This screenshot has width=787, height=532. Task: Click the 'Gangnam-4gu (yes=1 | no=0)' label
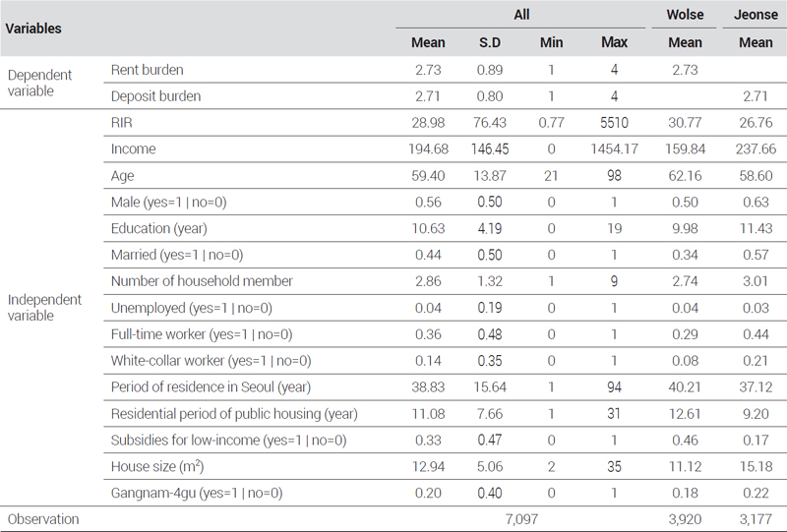pos(193,492)
